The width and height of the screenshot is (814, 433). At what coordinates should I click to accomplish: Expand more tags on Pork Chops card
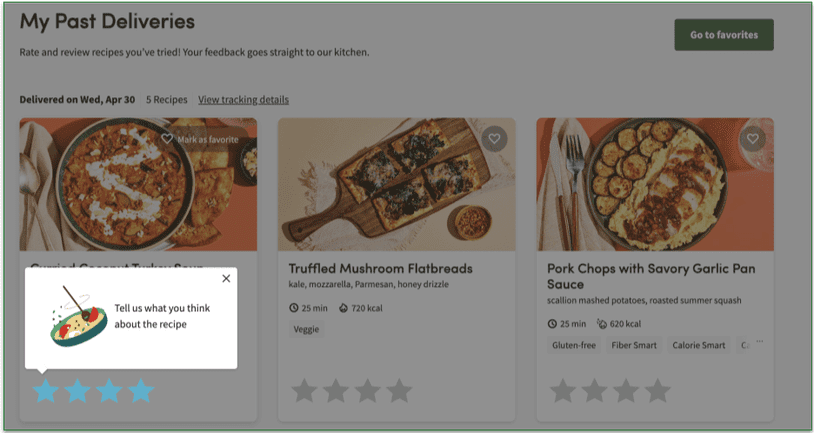759,343
